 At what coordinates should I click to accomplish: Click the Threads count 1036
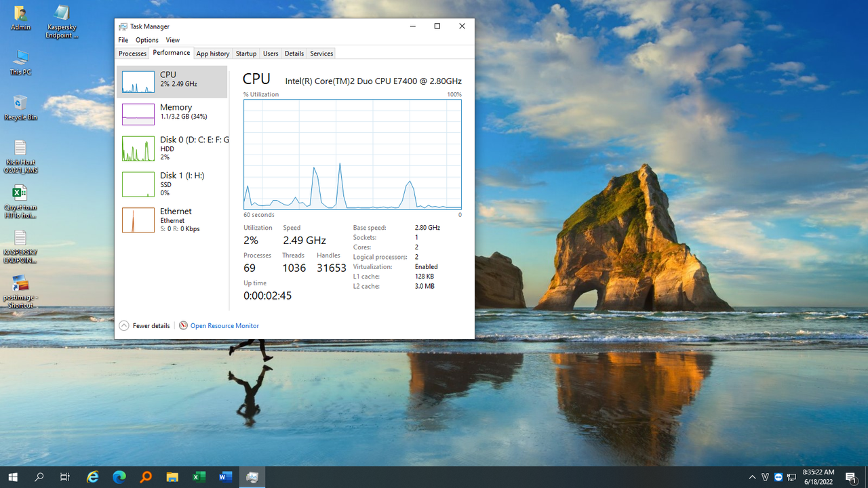(x=294, y=268)
